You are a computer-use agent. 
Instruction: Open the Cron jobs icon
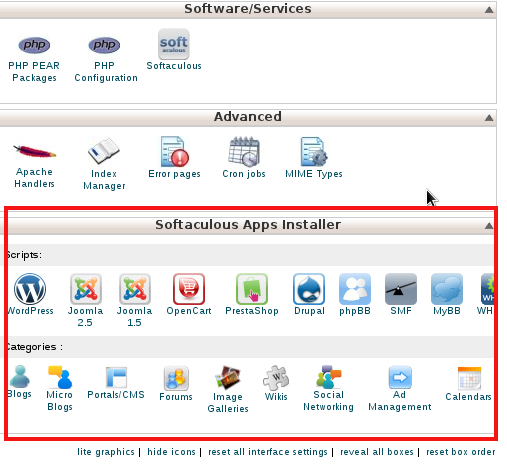(x=244, y=151)
